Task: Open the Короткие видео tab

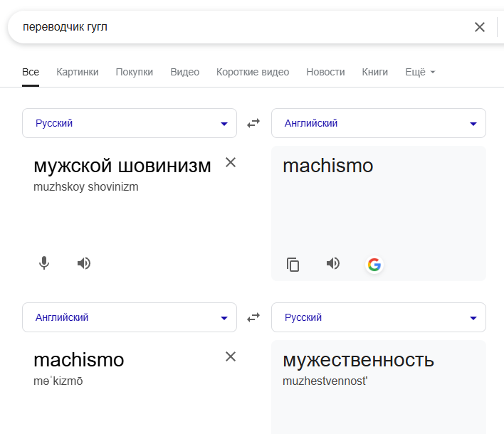Action: point(253,72)
